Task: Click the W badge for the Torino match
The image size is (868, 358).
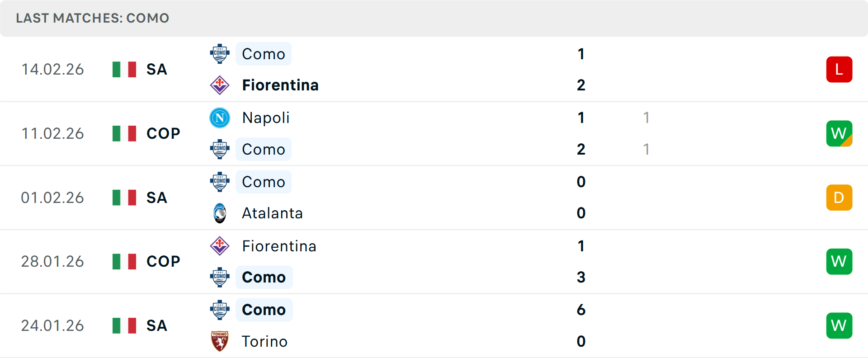Action: point(839,325)
